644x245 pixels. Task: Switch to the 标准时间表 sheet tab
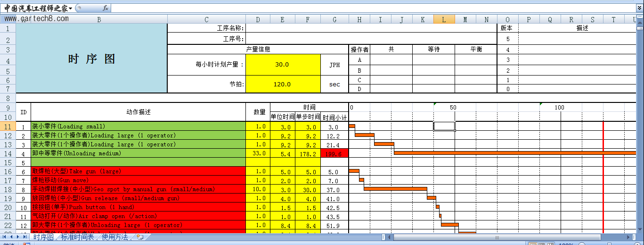[x=77, y=237]
